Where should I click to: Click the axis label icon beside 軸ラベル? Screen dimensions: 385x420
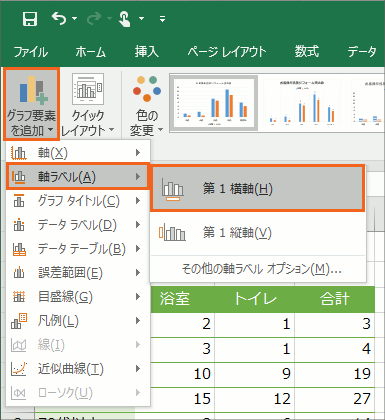coord(19,177)
